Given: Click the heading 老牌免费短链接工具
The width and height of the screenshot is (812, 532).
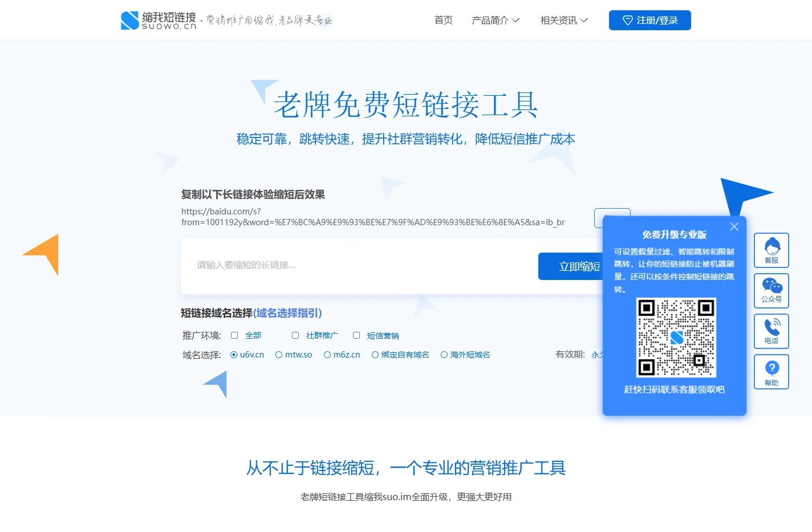Looking at the screenshot, I should point(406,105).
